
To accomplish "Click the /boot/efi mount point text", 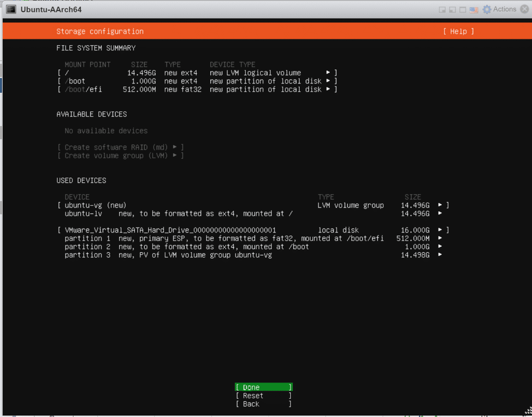I will coord(83,90).
